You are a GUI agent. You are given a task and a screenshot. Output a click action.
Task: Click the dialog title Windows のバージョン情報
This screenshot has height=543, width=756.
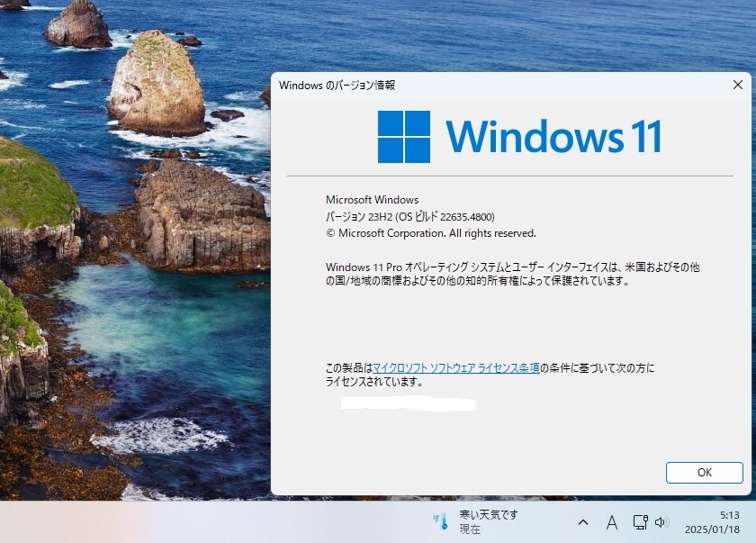click(x=337, y=86)
